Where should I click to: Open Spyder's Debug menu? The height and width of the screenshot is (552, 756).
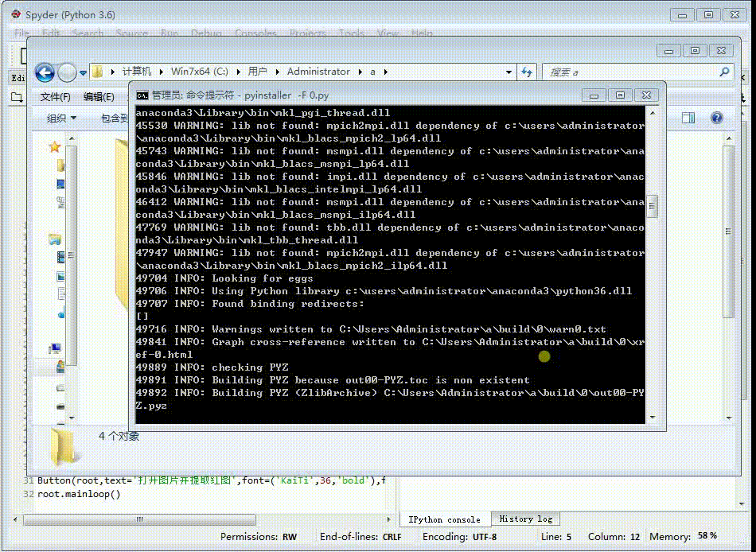coord(206,33)
